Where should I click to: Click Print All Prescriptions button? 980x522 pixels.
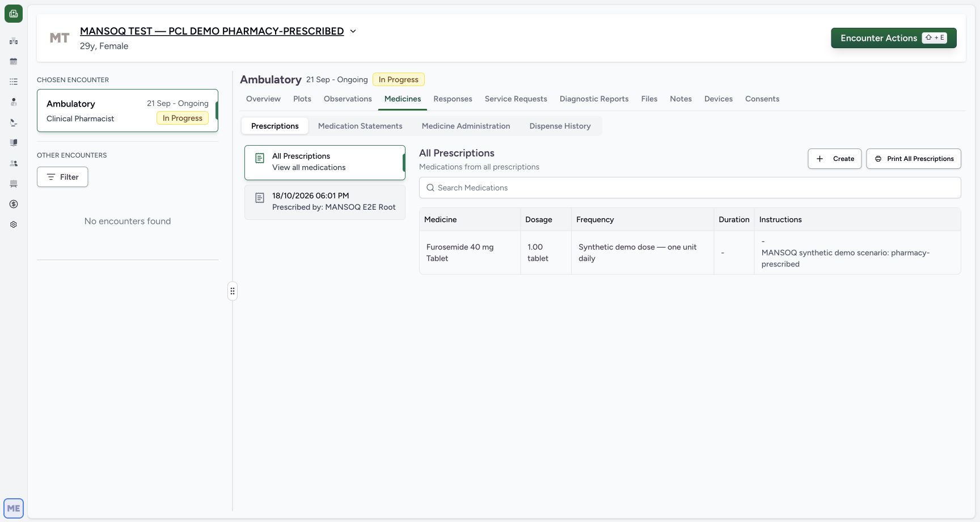(x=914, y=159)
